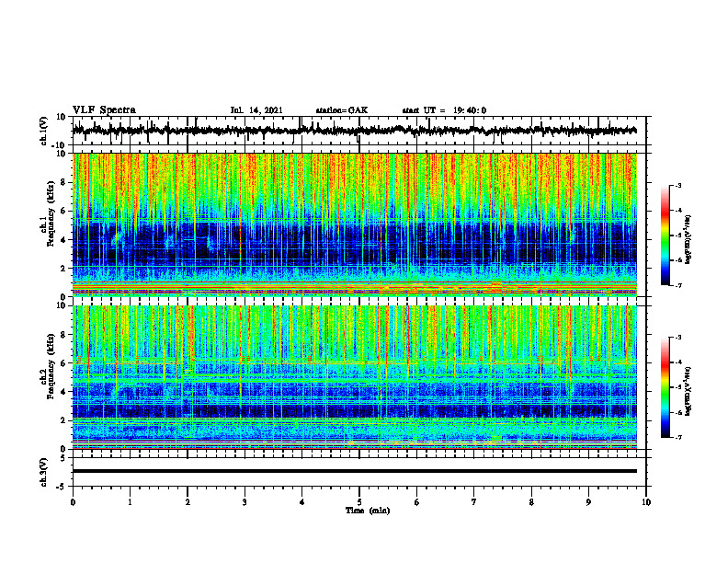Click time-axis tick label "0" at the bottom

(73, 502)
